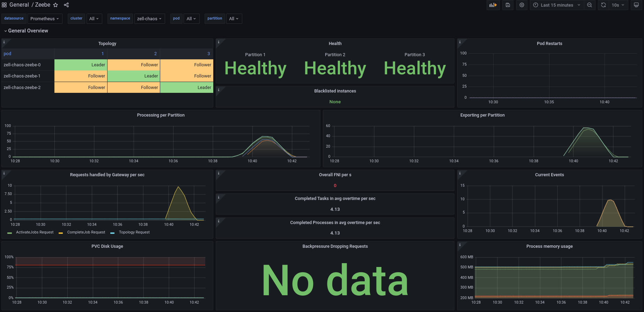644x312 pixels.
Task: Open the Last 15 minutes time picker
Action: [x=557, y=5]
